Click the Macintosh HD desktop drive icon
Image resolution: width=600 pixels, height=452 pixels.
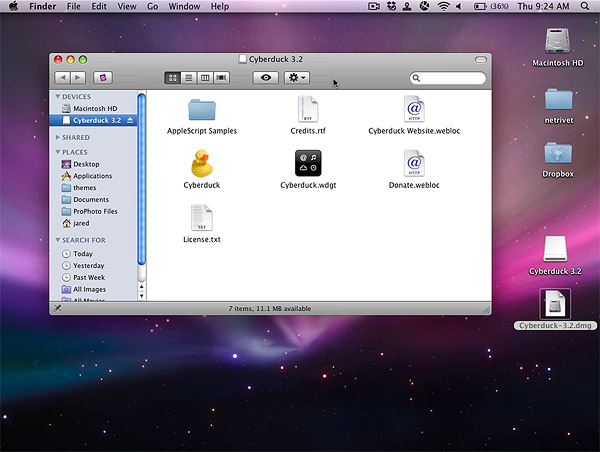[558, 41]
